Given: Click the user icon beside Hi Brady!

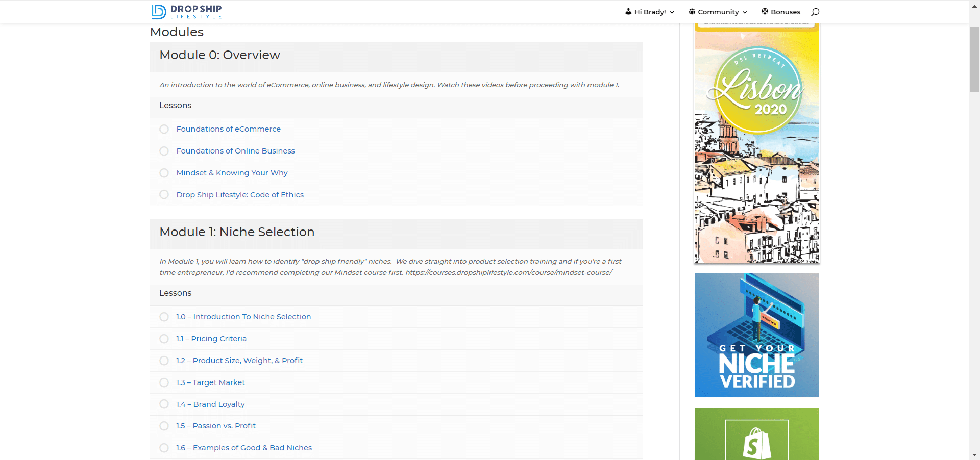Looking at the screenshot, I should 628,11.
